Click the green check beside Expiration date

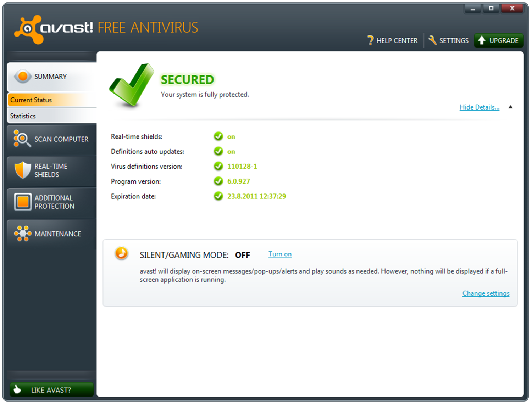pyautogui.click(x=218, y=196)
